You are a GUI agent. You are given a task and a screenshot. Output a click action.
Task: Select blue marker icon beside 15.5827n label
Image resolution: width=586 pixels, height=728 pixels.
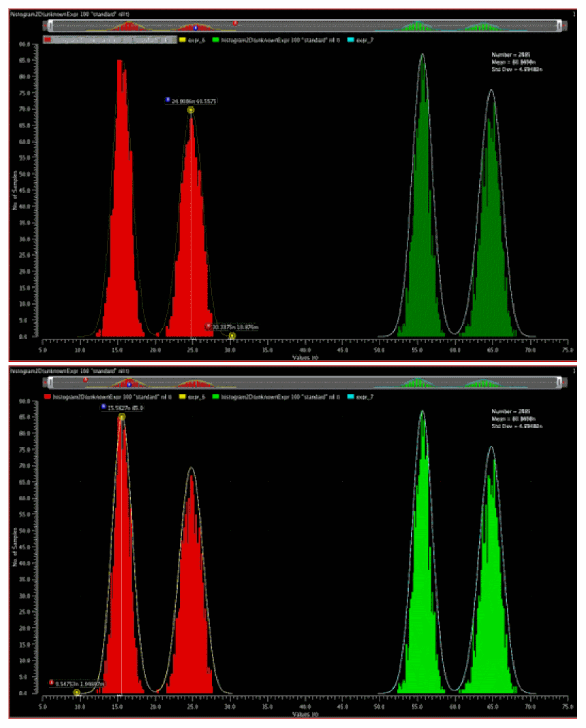(x=104, y=407)
